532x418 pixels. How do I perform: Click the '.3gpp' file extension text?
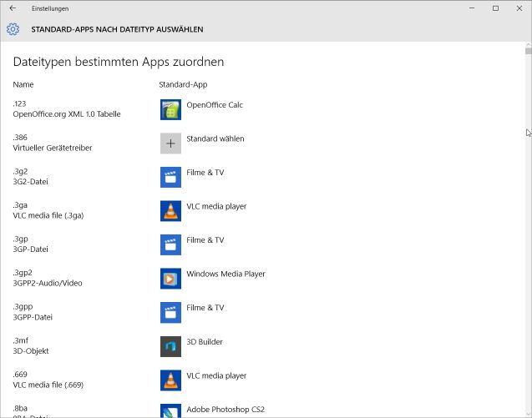click(x=23, y=307)
